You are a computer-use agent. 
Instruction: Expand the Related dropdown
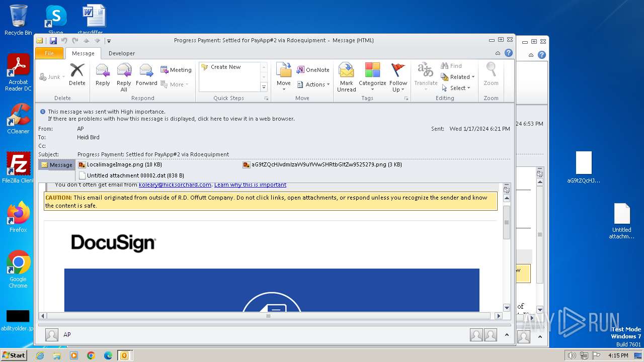(458, 77)
